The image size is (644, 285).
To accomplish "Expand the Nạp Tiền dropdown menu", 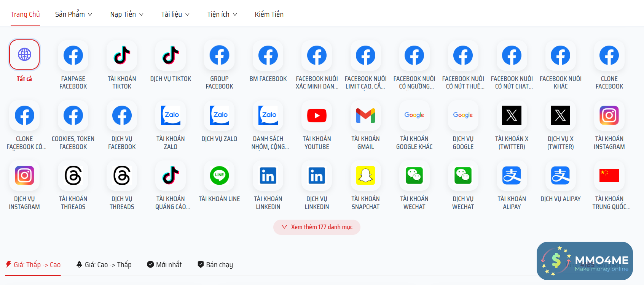I will (127, 14).
